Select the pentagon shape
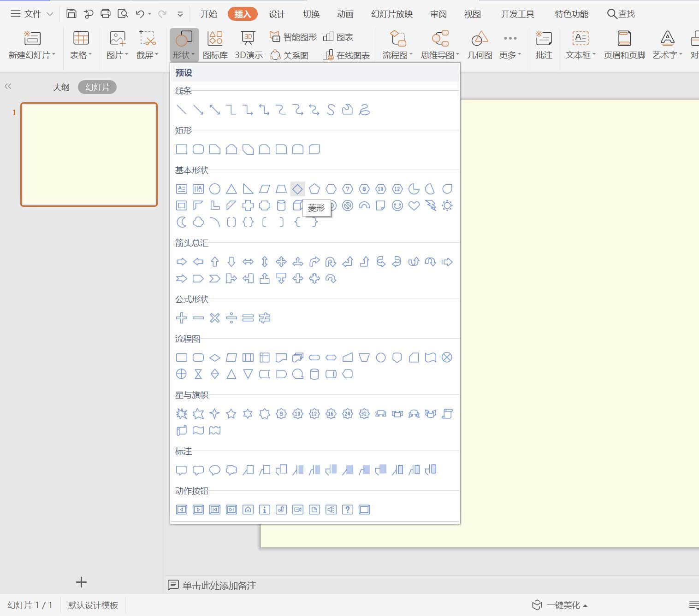The height and width of the screenshot is (616, 699). [x=314, y=189]
